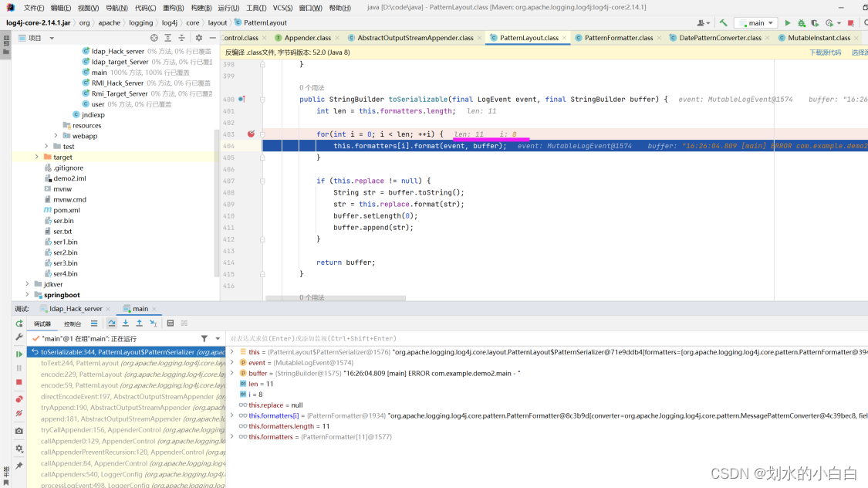Image resolution: width=868 pixels, height=488 pixels.
Task: Open thread selector dropdown arrow
Action: click(218, 338)
